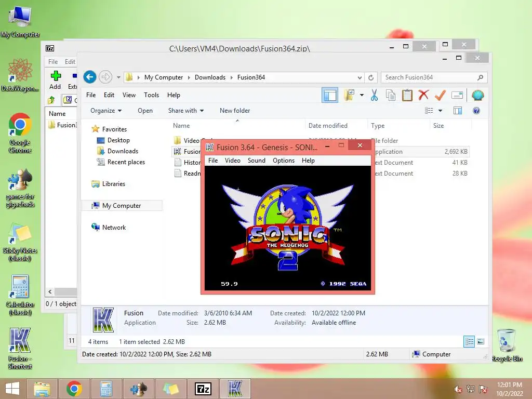Click the Search Fusion364 field

coord(434,77)
